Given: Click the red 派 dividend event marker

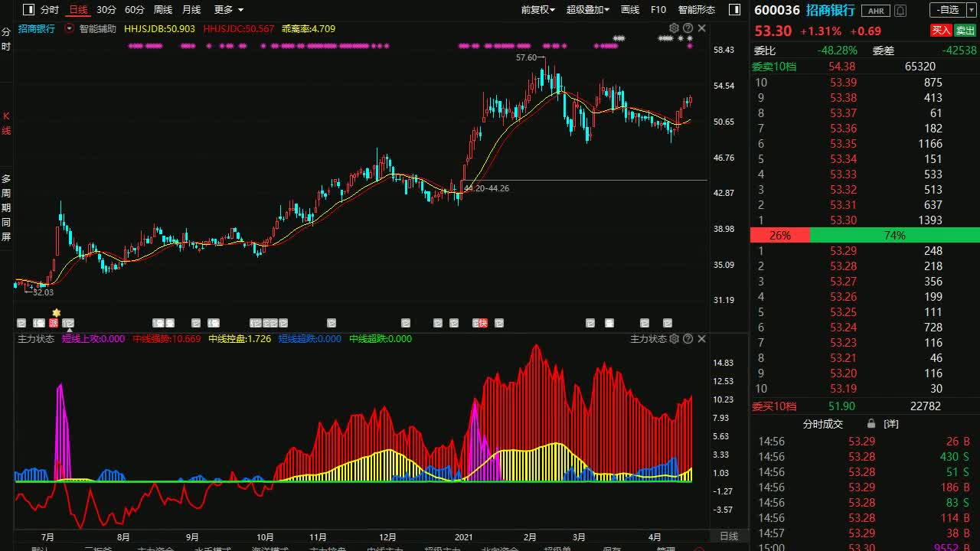Looking at the screenshot, I should coord(54,323).
